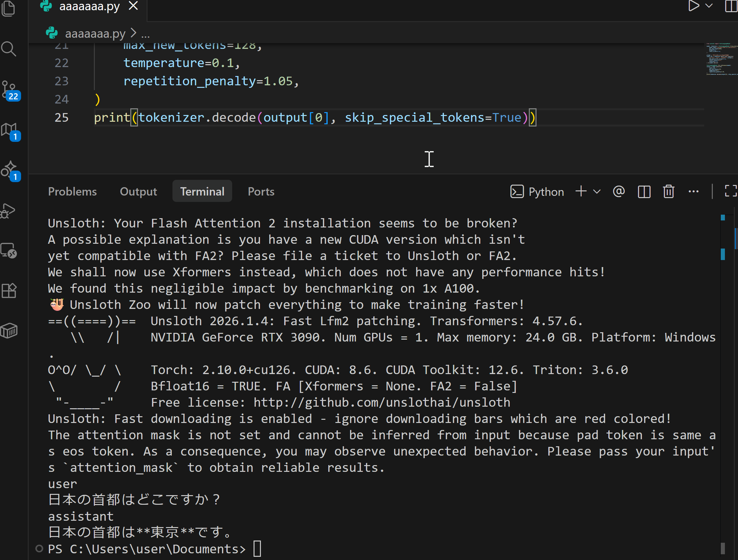
Task: Open the Explorer files icon
Action: coord(9,8)
